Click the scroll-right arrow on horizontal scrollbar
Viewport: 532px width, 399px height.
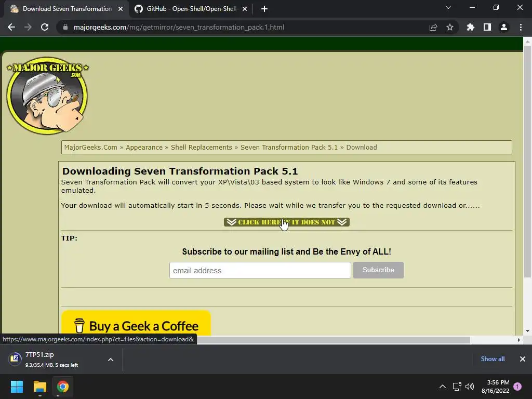[519, 340]
